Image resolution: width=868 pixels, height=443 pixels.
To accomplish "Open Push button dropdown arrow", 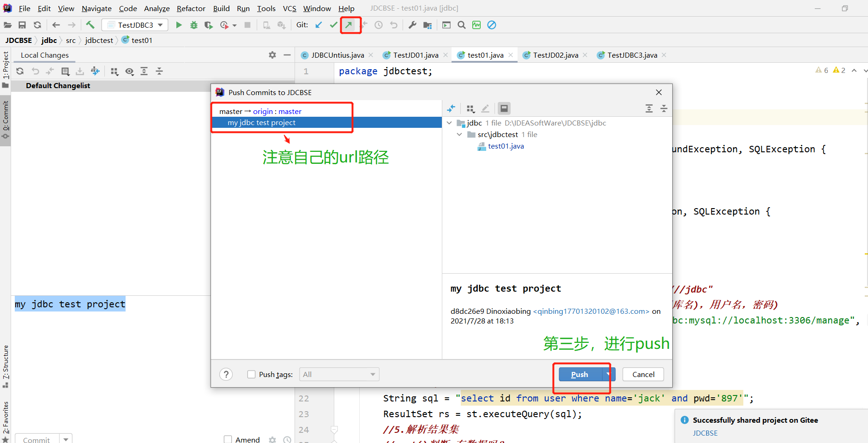I will point(609,374).
